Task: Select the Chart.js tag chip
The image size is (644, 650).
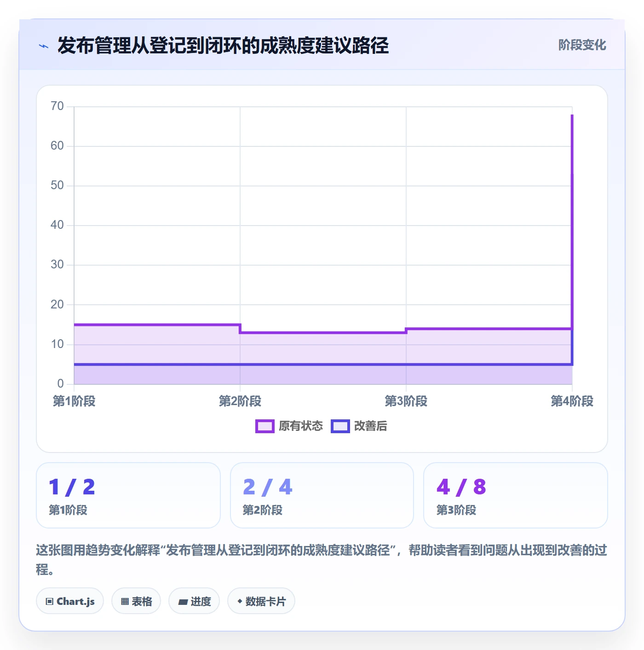Action: (x=70, y=601)
